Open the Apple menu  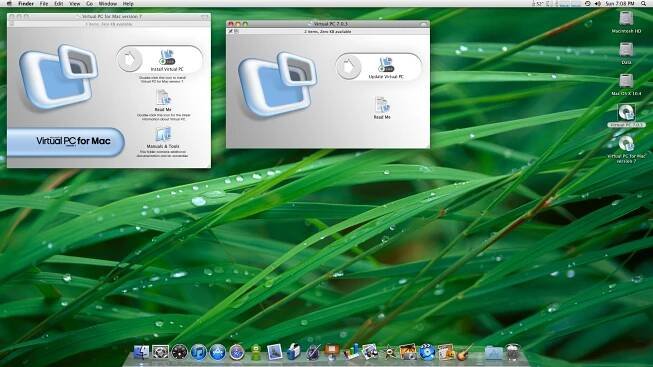[x=9, y=3]
